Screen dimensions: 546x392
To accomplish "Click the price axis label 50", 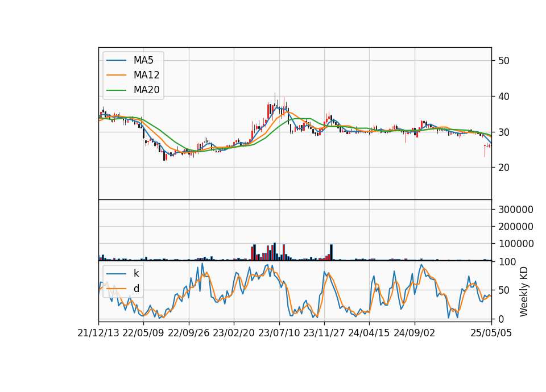I will click(503, 61).
